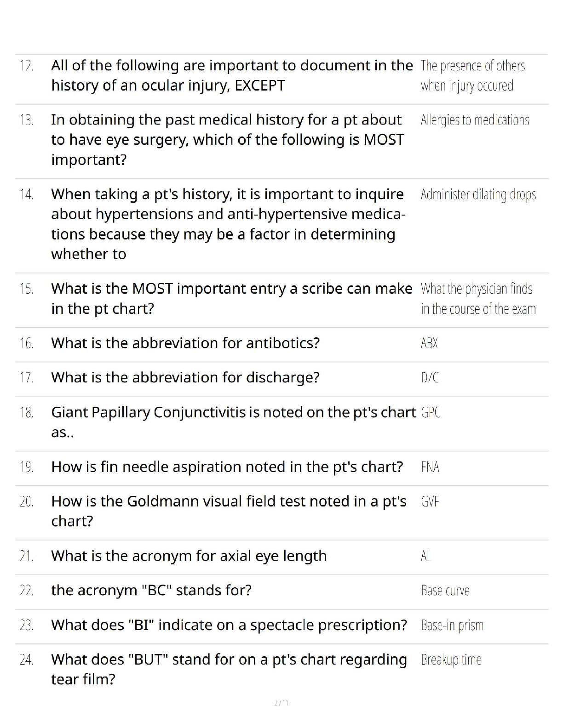Click question 12 about ocular injury history

coord(232,75)
